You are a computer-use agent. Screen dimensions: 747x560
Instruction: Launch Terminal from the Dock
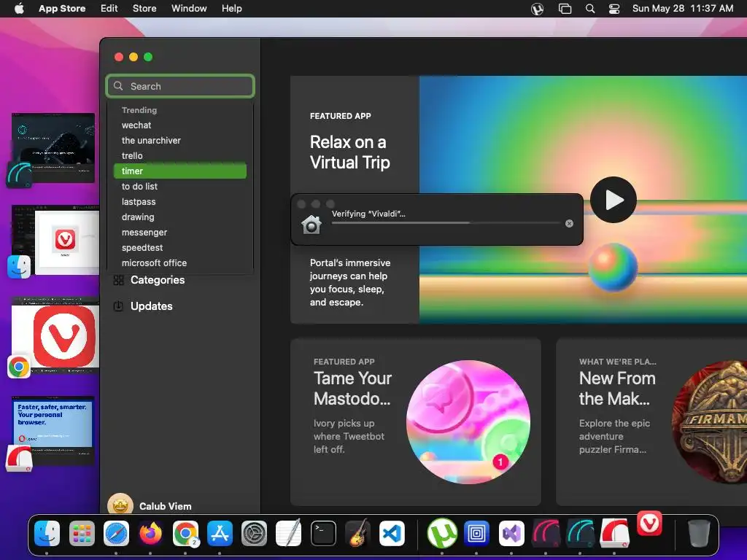click(323, 533)
